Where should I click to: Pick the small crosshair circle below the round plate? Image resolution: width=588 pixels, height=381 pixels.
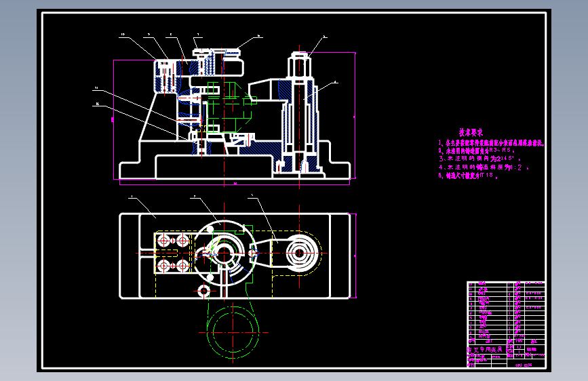click(x=204, y=291)
